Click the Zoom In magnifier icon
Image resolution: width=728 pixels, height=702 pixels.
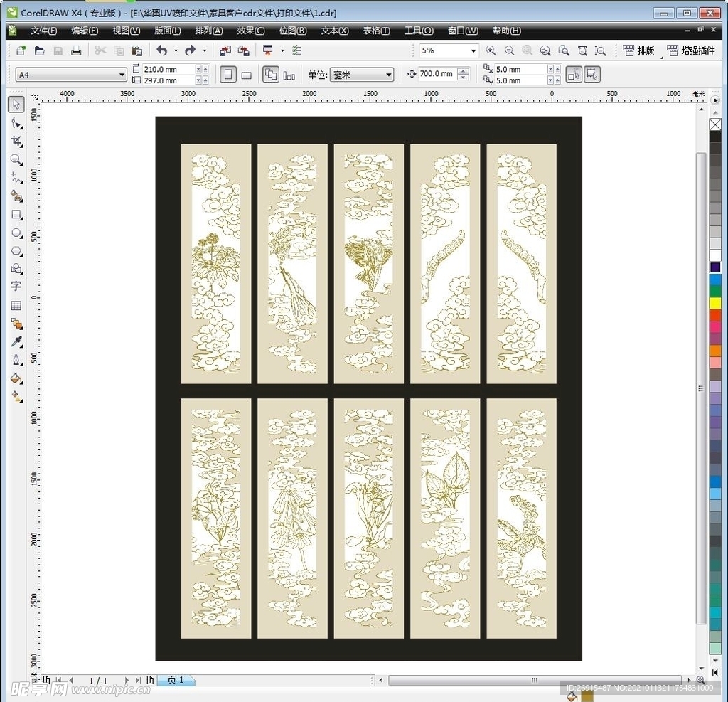click(491, 51)
